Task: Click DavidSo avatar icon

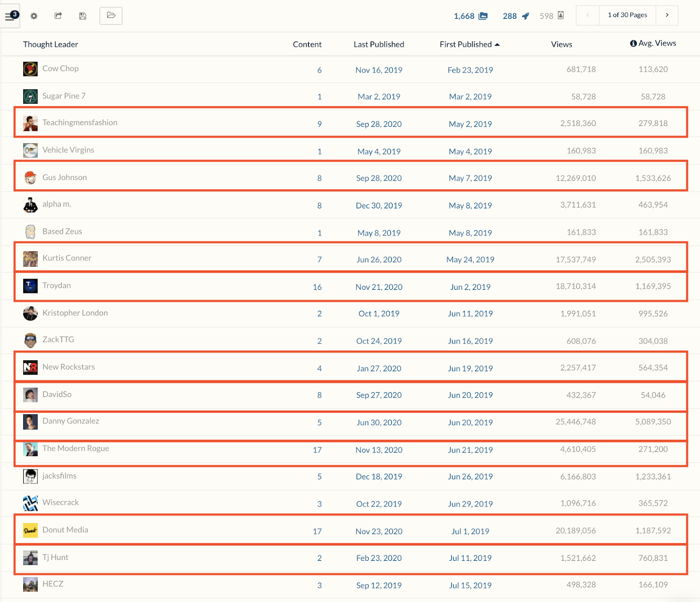Action: 30,395
